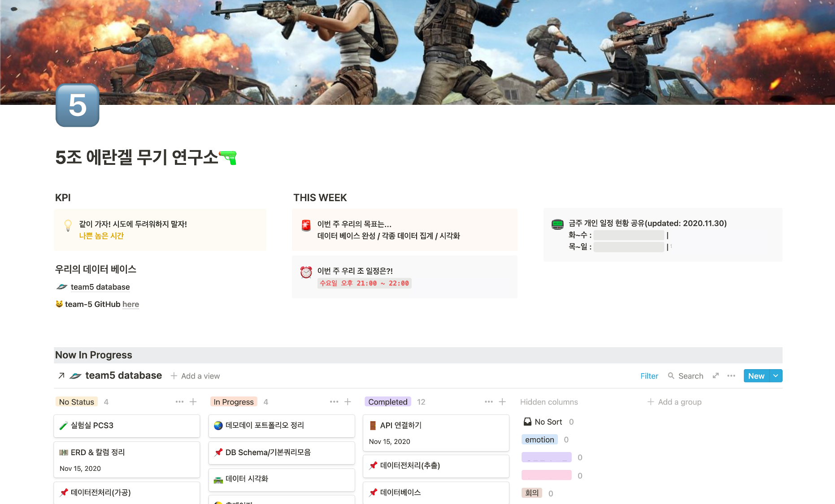The width and height of the screenshot is (835, 504).
Task: Select the No Status group label
Action: [x=77, y=402]
